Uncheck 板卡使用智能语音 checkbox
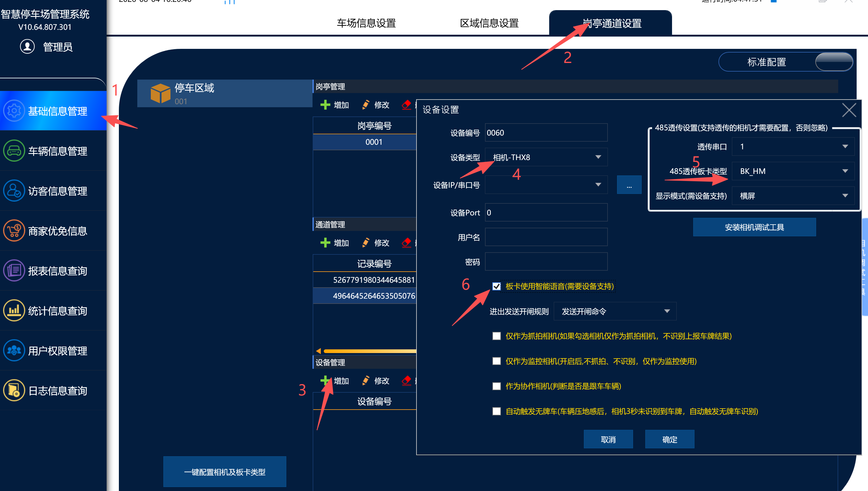The image size is (868, 491). [x=497, y=287]
